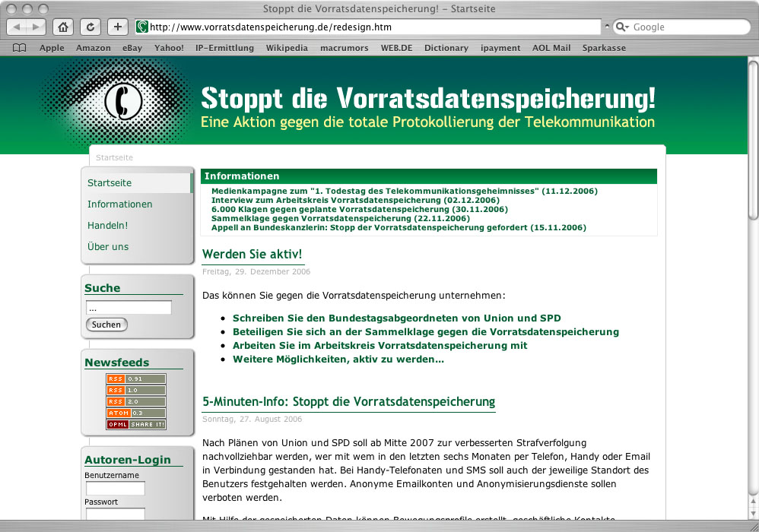The width and height of the screenshot is (759, 532).
Task: Click the Home button in the toolbar
Action: coord(64,27)
